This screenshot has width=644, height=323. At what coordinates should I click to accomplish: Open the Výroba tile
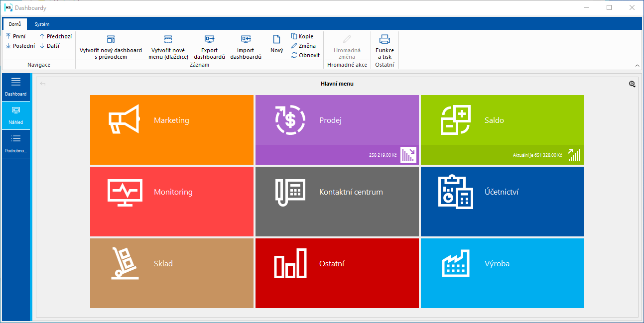click(503, 273)
